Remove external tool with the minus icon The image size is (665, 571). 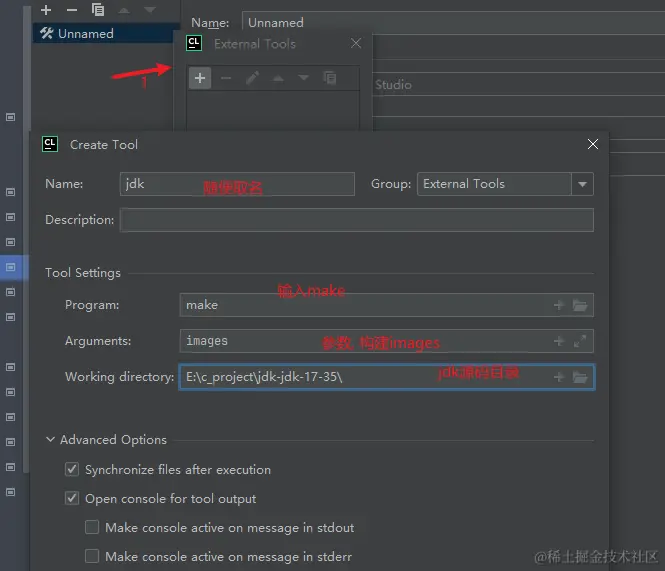click(226, 78)
